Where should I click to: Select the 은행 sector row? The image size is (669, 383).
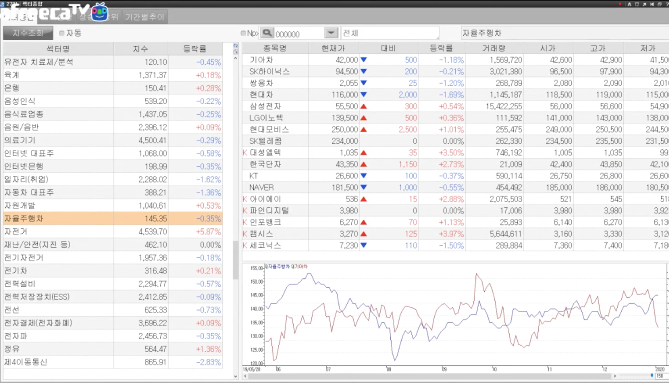(x=113, y=88)
